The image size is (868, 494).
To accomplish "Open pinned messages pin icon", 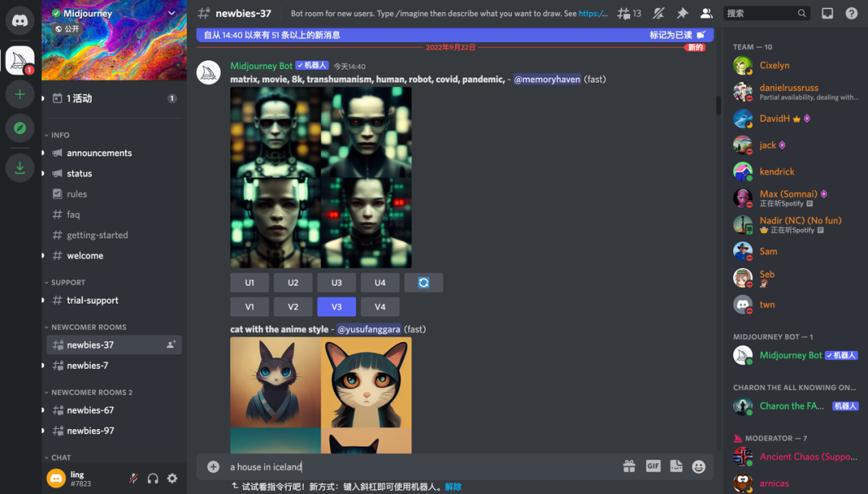I will click(682, 14).
